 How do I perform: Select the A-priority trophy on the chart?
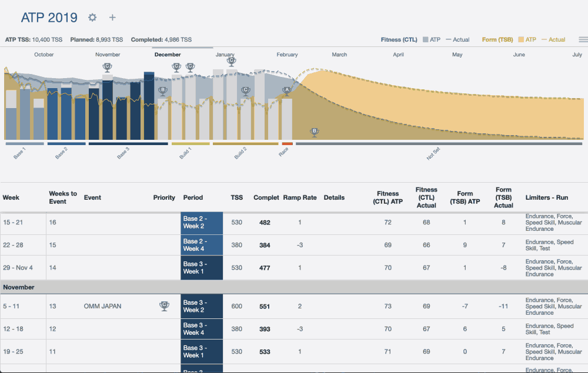click(287, 91)
